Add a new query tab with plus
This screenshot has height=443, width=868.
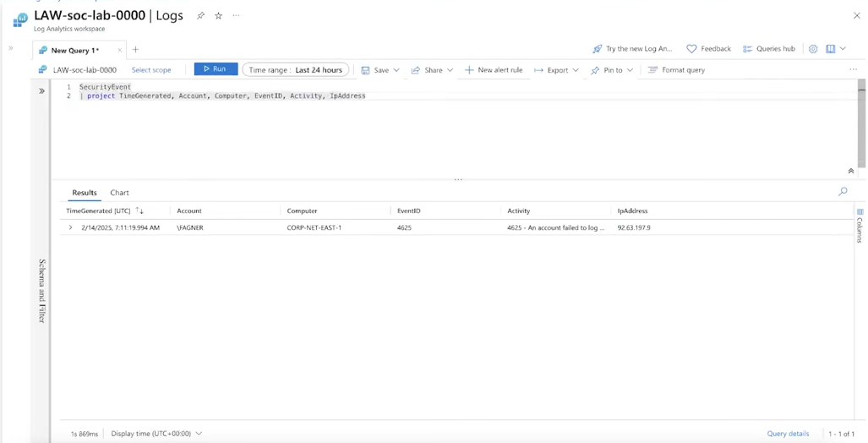tap(135, 50)
